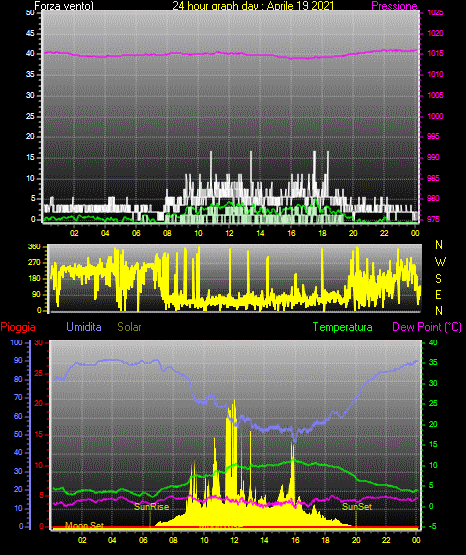Screen dimensions: 466x555
Task: Click the '1010' pressure axis value
Action: [x=435, y=74]
